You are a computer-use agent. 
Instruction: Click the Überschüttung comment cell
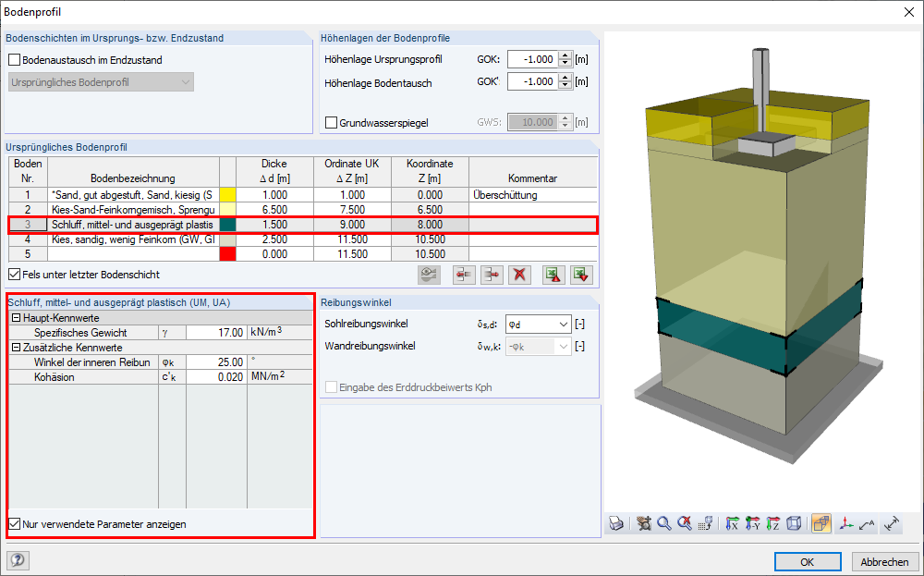pos(533,194)
